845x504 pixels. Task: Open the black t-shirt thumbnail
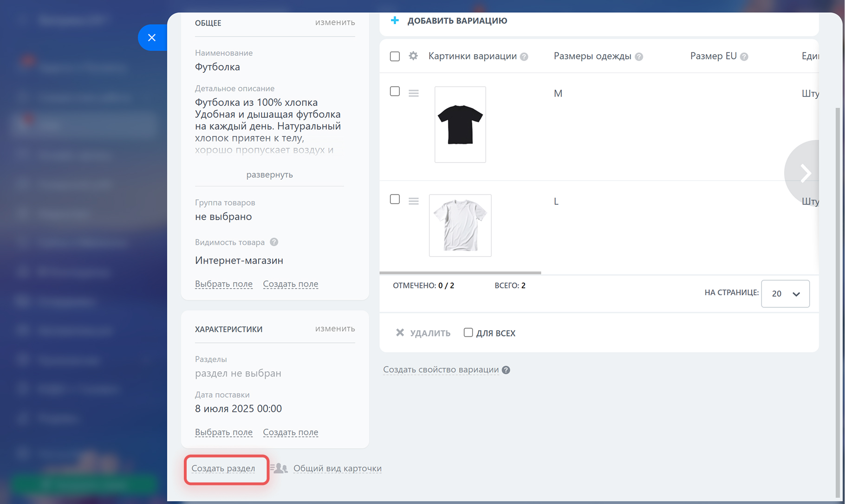(460, 124)
